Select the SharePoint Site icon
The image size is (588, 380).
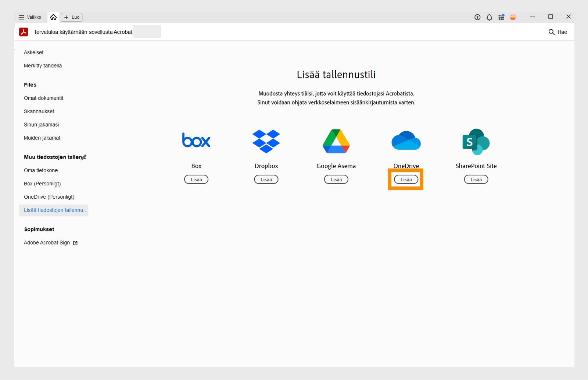[476, 142]
